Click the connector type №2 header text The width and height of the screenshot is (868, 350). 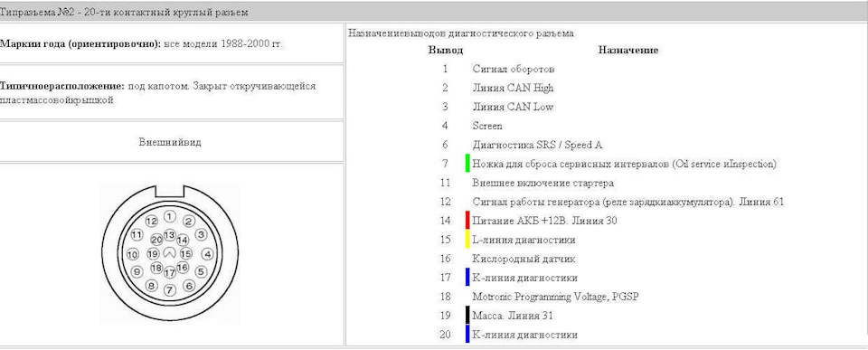click(124, 12)
